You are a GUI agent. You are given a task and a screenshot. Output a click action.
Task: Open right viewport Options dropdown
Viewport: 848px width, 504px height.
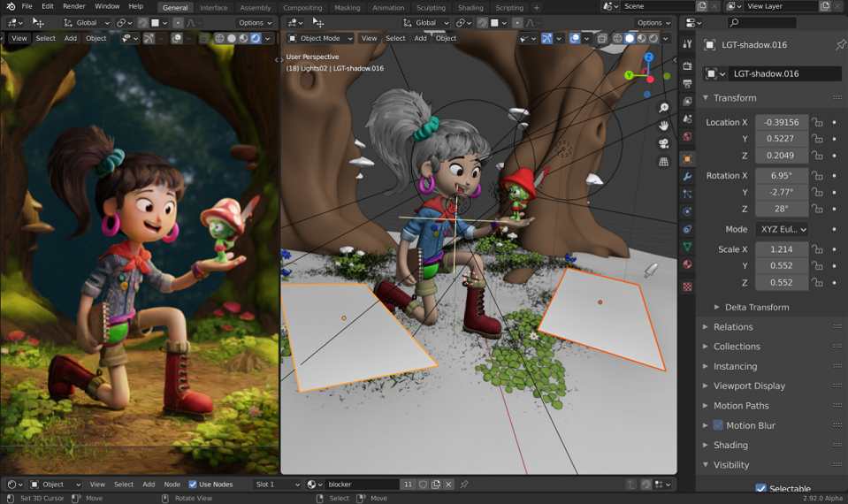coord(653,23)
